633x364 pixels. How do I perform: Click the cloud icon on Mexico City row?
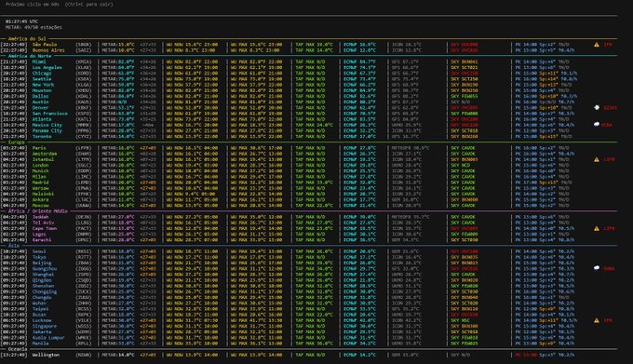coord(597,125)
